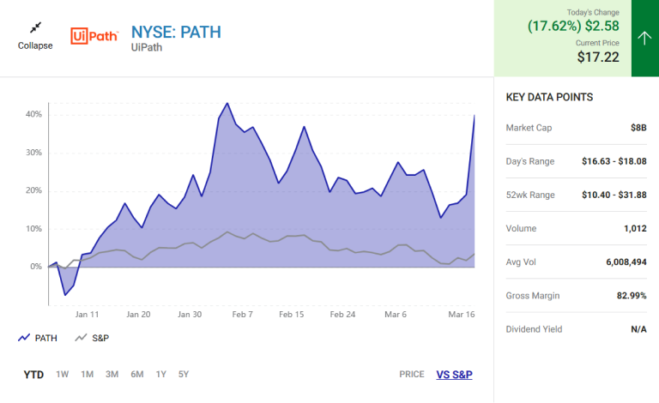
Task: Select the VS S&P comparison view
Action: 454,374
